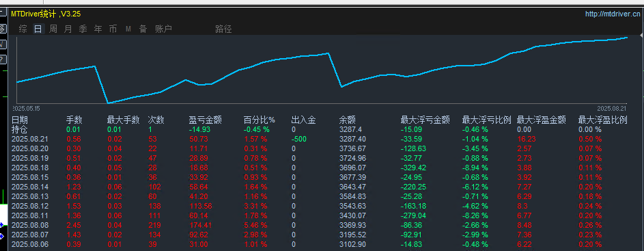Switch to the 综 summary tab
The height and width of the screenshot is (251, 644).
[x=23, y=29]
